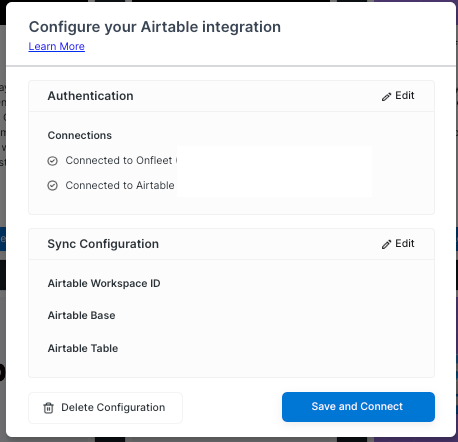This screenshot has width=458, height=442.
Task: Click the check icon beside Connected to Airtable
Action: [x=52, y=186]
